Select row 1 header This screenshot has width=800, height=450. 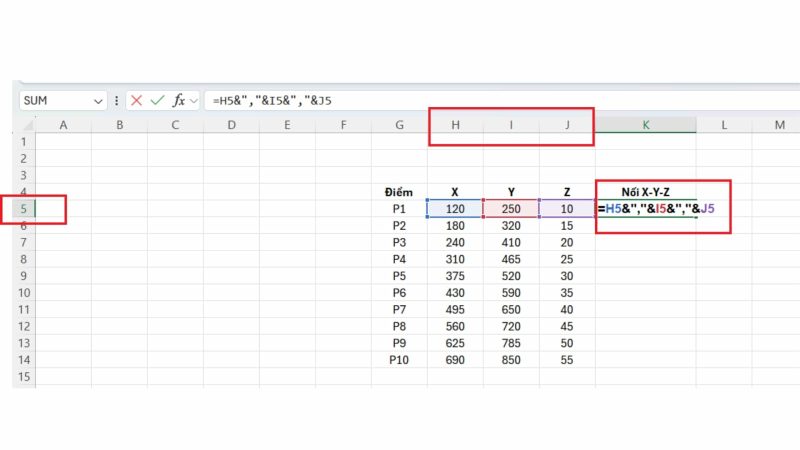[23, 142]
